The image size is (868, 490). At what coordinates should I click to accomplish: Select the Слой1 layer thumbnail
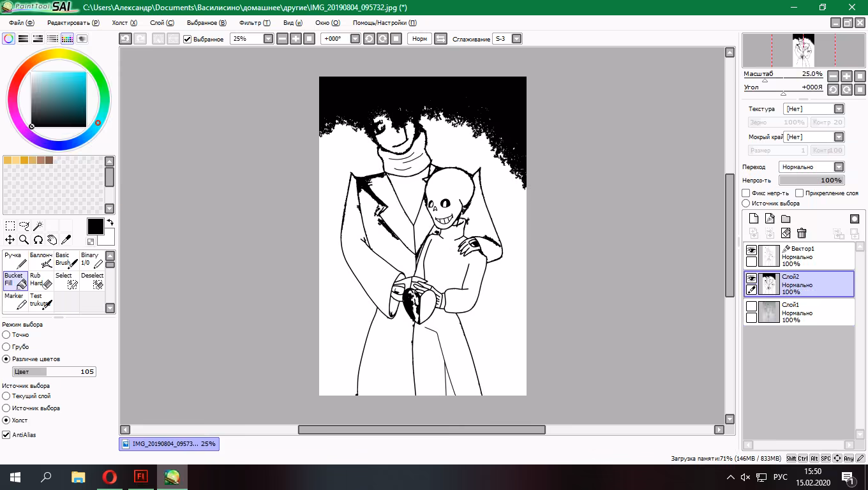769,312
